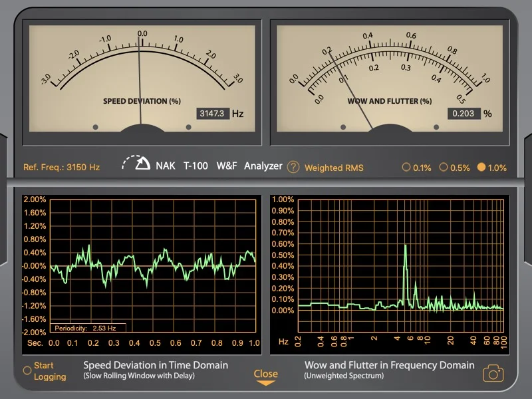
Task: Click the NAK T-100 W&F Analyzer title
Action: (219, 166)
